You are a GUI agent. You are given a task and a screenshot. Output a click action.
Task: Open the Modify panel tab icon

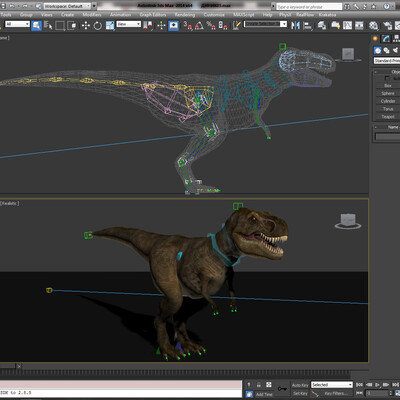tap(386, 38)
